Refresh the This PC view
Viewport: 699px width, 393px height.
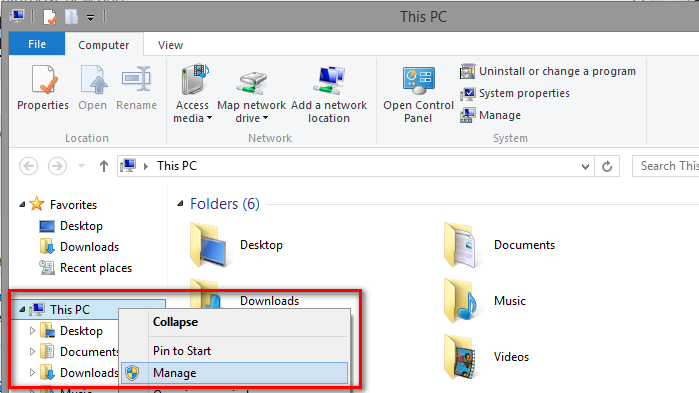pyautogui.click(x=607, y=167)
